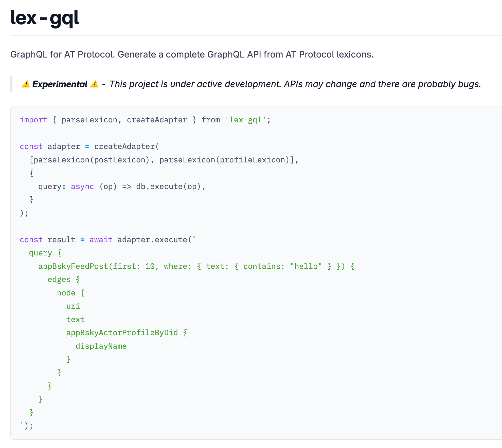
Task: Click the lex-gql page heading
Action: [45, 18]
